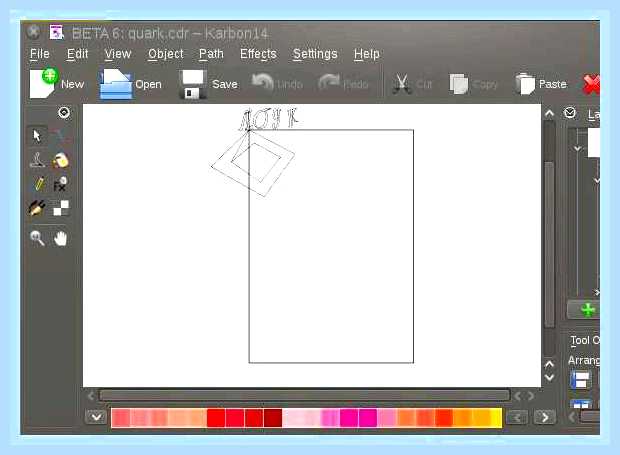
Task: Open the Help menu
Action: click(x=367, y=54)
